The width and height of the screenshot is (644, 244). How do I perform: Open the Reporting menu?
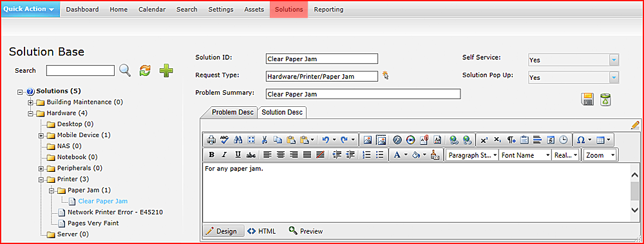(328, 9)
